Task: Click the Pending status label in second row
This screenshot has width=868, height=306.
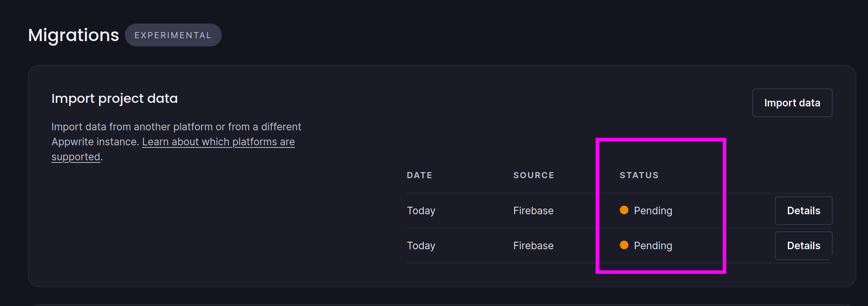Action: coord(653,245)
